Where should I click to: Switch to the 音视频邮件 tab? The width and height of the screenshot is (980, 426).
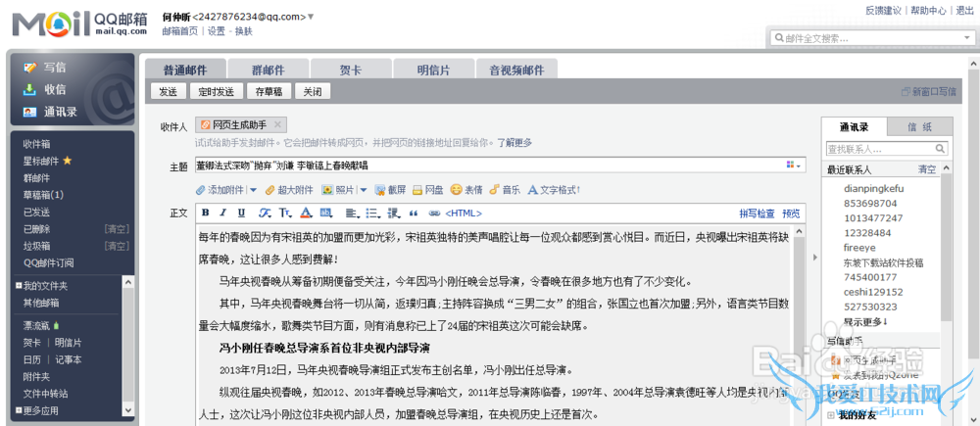tap(516, 70)
